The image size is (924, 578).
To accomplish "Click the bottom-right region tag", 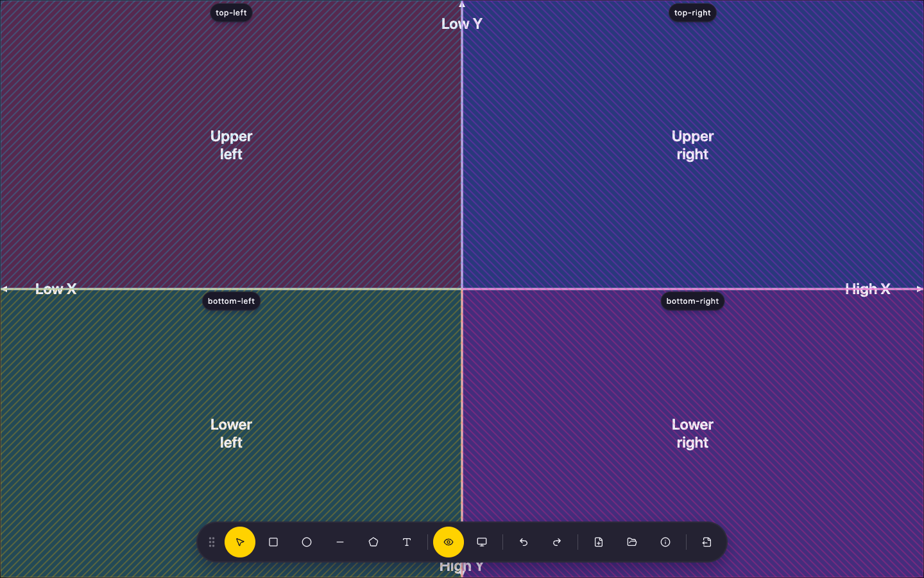I will click(692, 301).
